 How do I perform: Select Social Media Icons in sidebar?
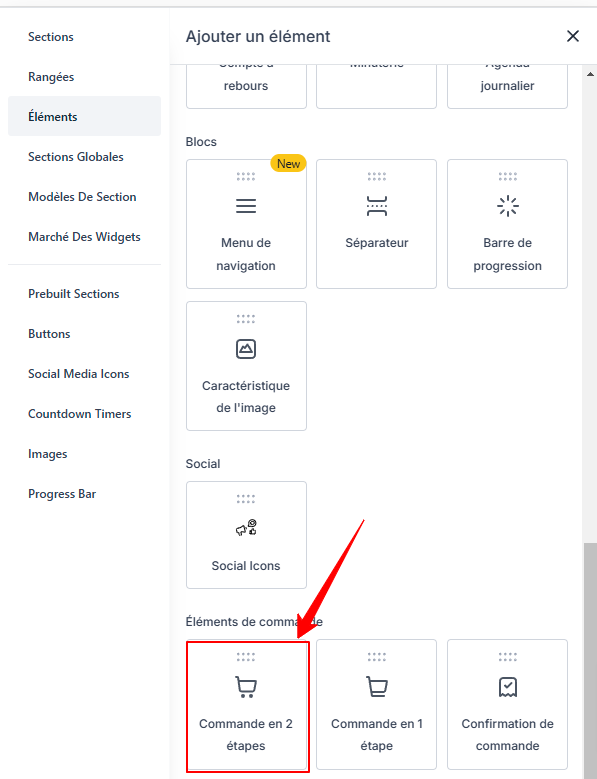coord(78,374)
